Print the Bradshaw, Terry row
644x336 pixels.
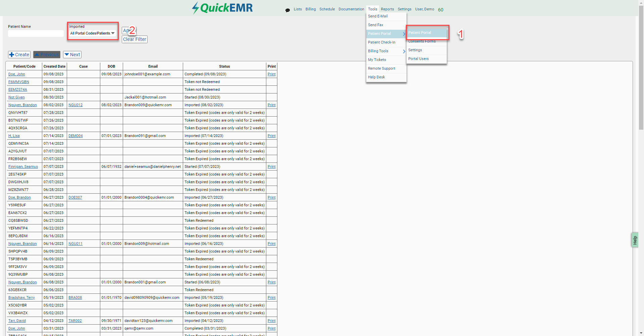click(272, 297)
